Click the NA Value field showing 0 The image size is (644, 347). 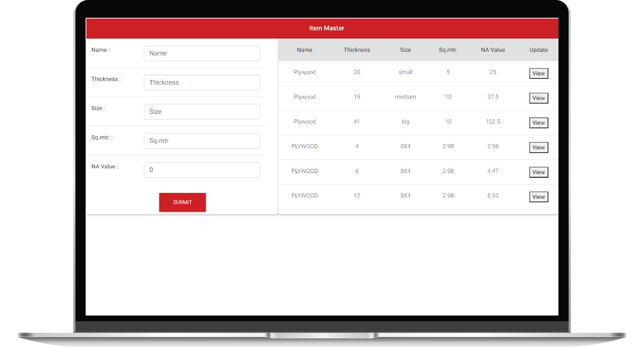(x=202, y=170)
